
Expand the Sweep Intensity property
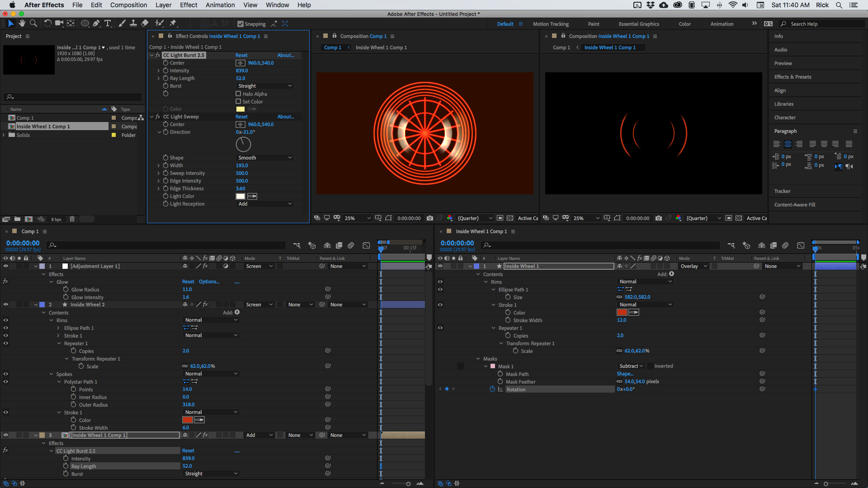(159, 173)
